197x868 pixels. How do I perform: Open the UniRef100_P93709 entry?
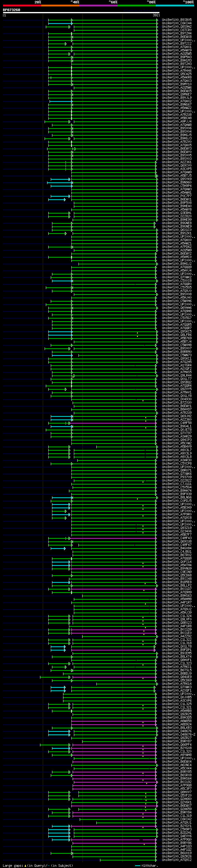pyautogui.click(x=177, y=477)
